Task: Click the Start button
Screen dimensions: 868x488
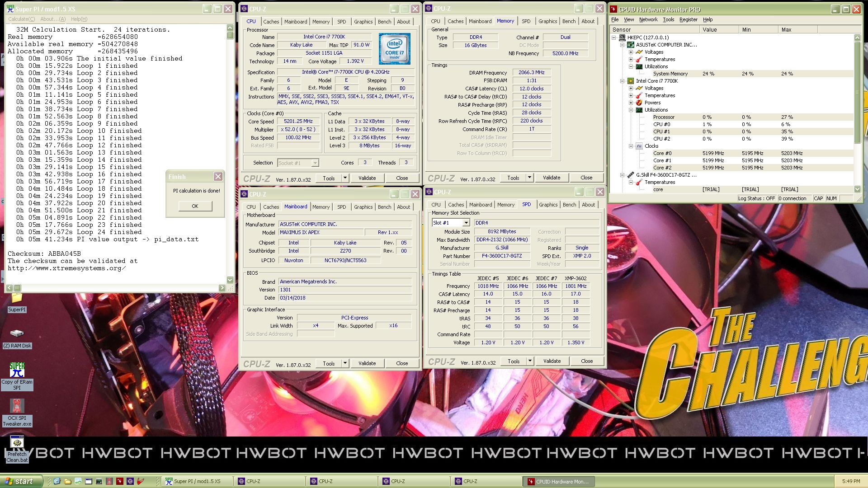Action: (x=22, y=481)
